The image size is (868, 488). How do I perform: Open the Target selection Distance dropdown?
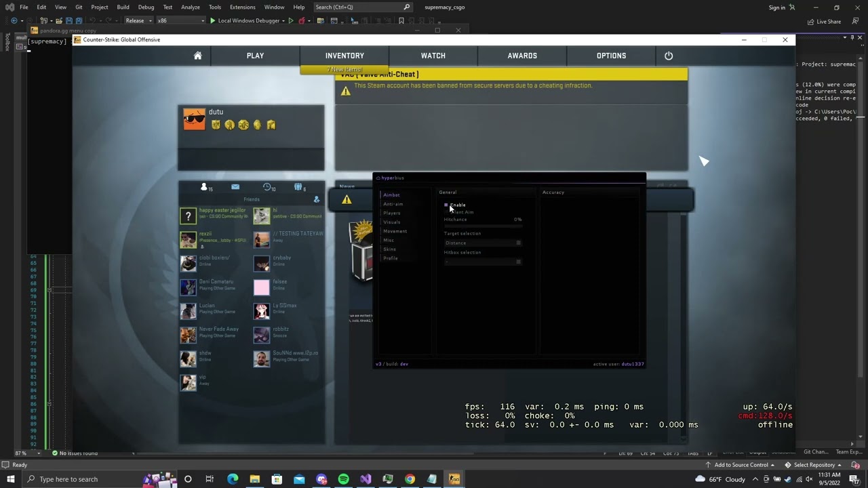tap(483, 243)
